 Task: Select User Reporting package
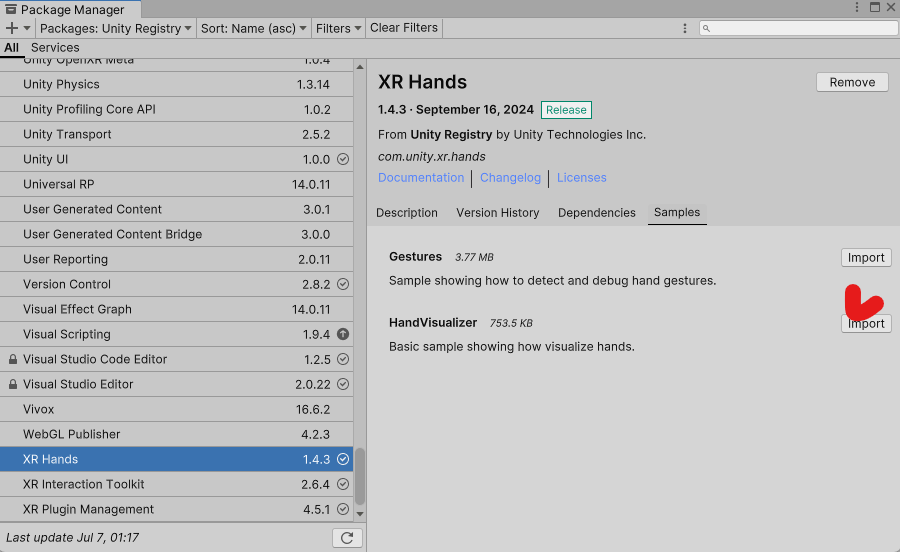point(176,259)
